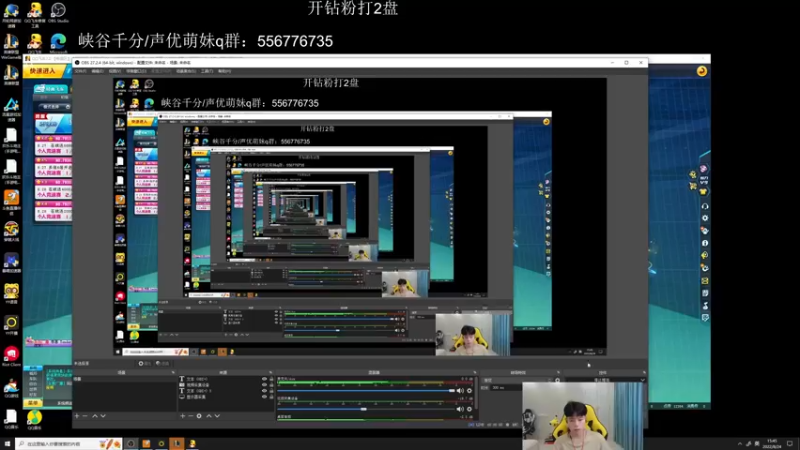
Task: Toggle visibility eye of the 文本 (GDI+) source
Action: 264,379
